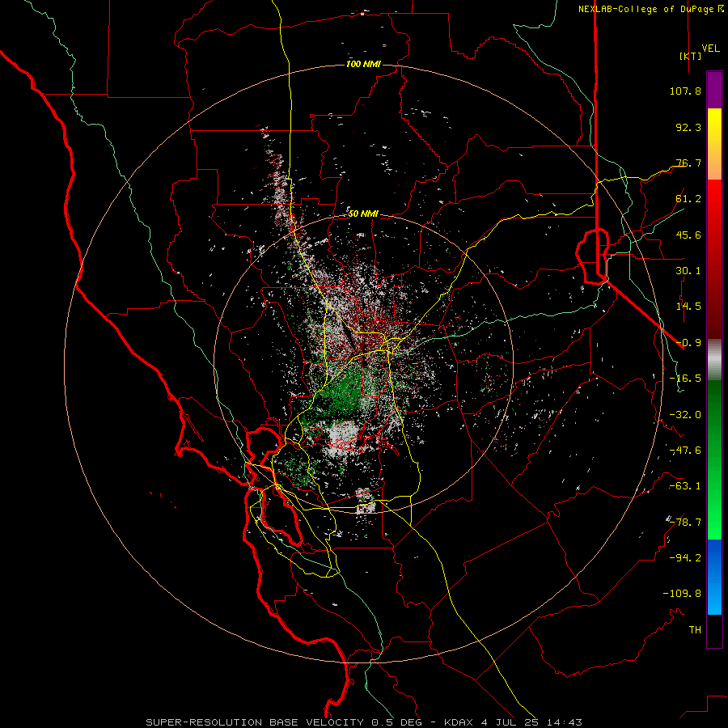Click the 14.5 velocity scale value
This screenshot has width=728, height=728.
688,306
